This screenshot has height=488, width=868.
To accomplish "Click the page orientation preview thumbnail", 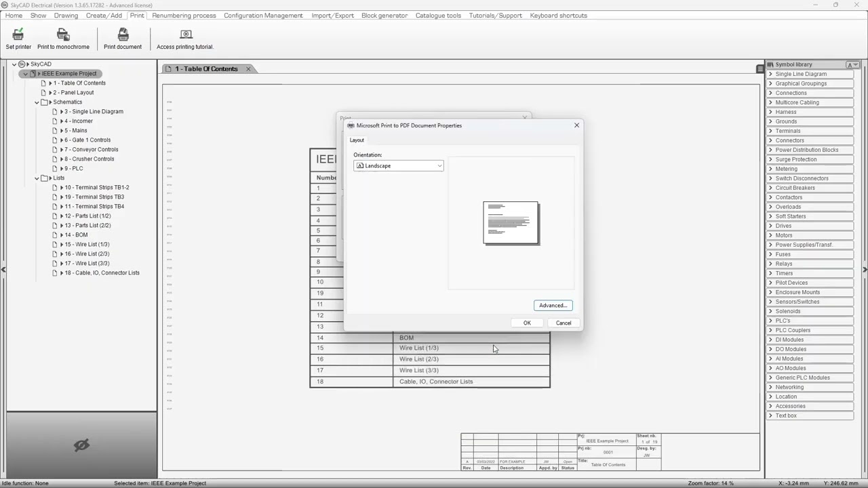I will (511, 223).
